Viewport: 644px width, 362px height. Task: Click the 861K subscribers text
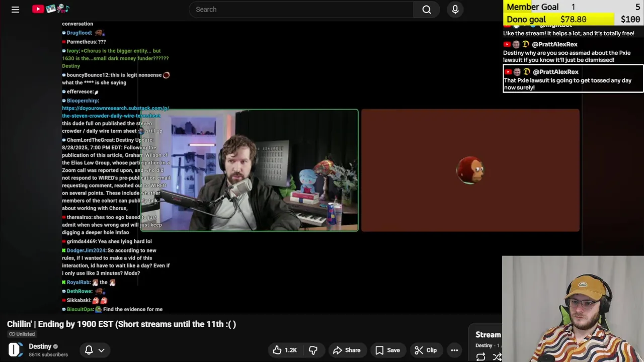(48, 354)
